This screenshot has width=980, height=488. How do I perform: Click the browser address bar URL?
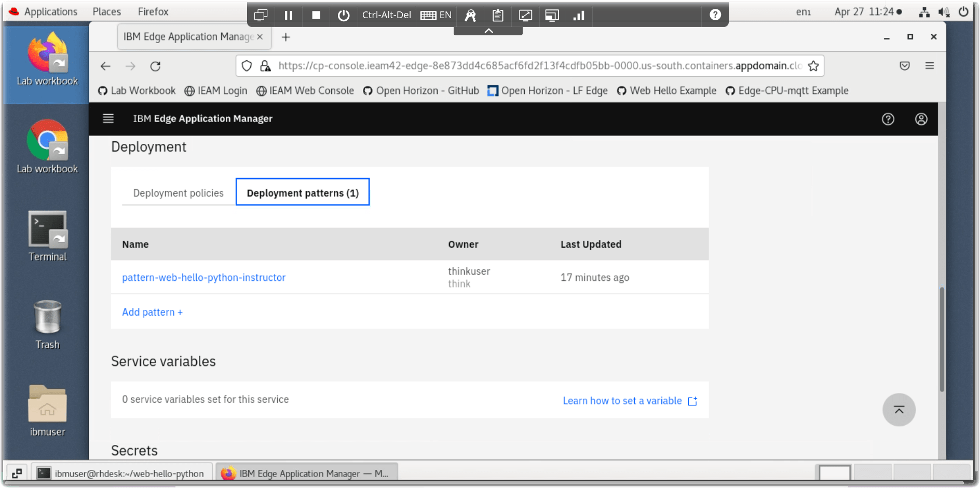point(540,66)
